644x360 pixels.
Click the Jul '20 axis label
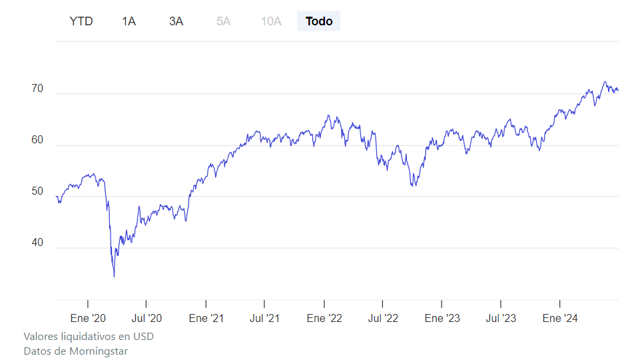tap(147, 319)
